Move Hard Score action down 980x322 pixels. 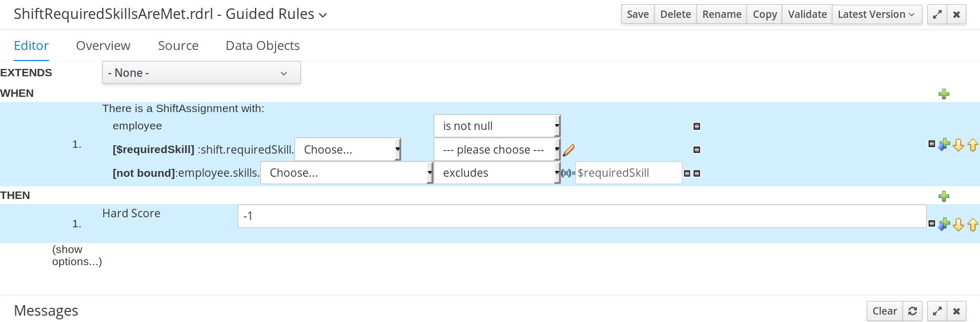[958, 225]
